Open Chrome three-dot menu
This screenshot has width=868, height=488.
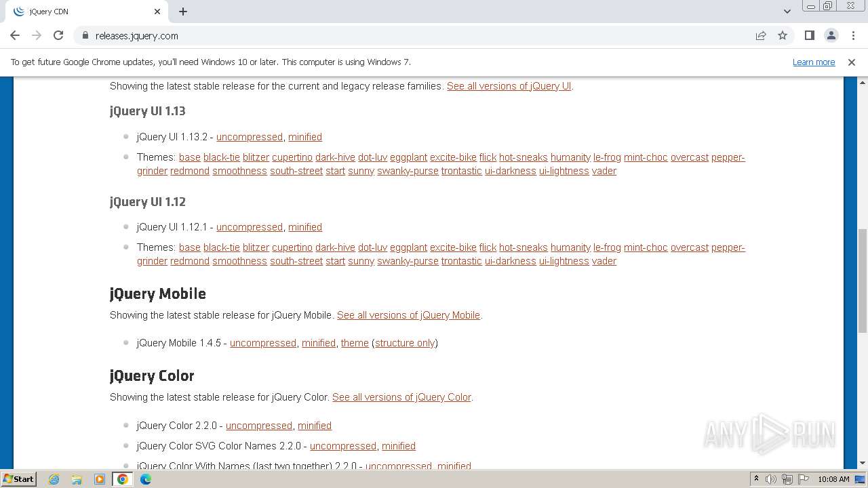point(852,35)
